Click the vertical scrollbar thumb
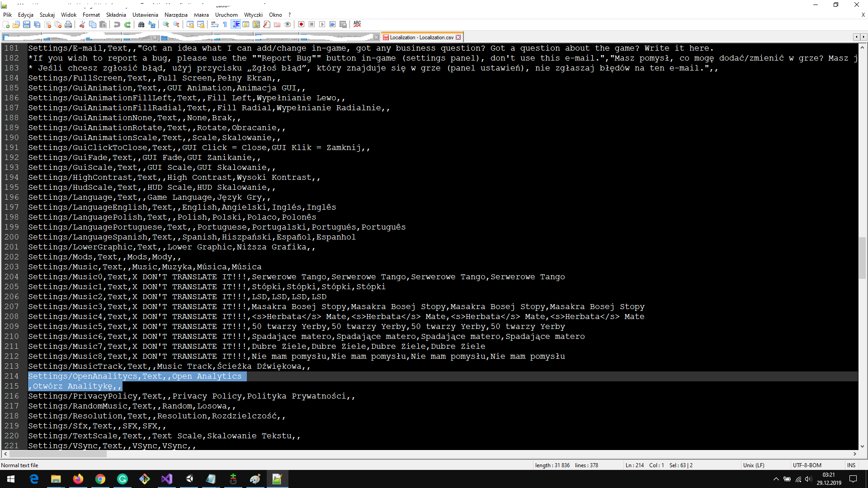868x488 pixels. click(863, 258)
